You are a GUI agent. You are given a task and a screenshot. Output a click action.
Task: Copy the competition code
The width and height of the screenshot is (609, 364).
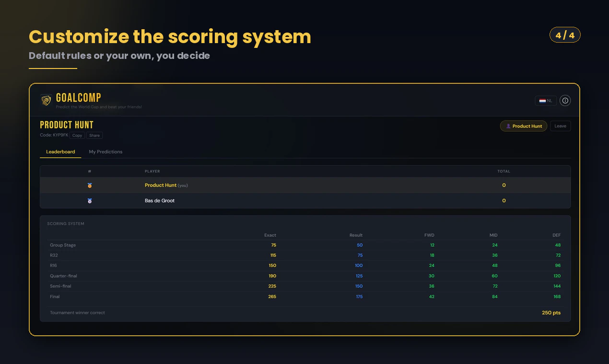coord(77,136)
